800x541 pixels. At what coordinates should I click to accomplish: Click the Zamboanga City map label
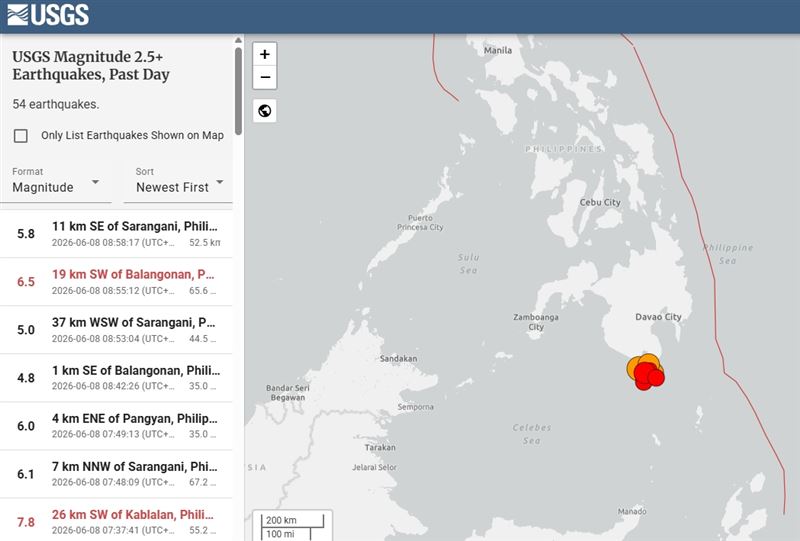tap(536, 322)
